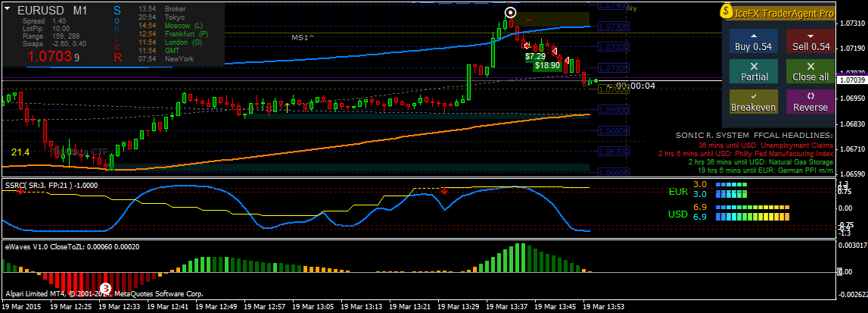Viewport: 868px width, 313px height.
Task: Click the Alpari Limited MT4 copyright text
Action: tap(104, 294)
